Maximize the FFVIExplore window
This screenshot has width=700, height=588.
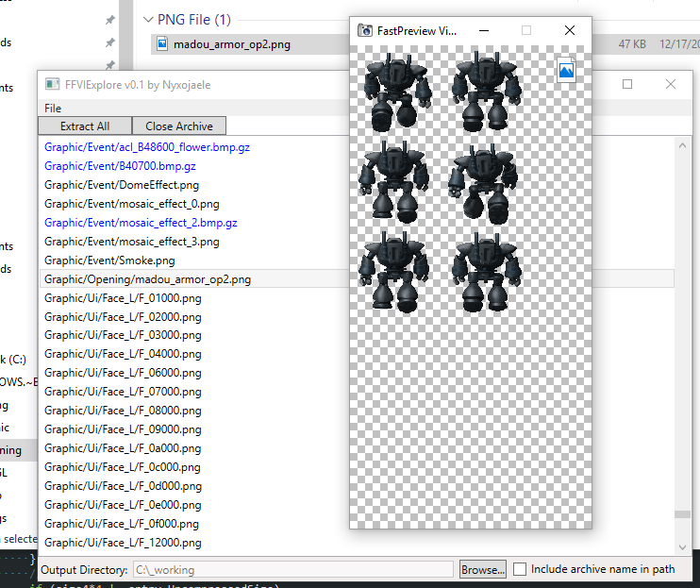[627, 84]
